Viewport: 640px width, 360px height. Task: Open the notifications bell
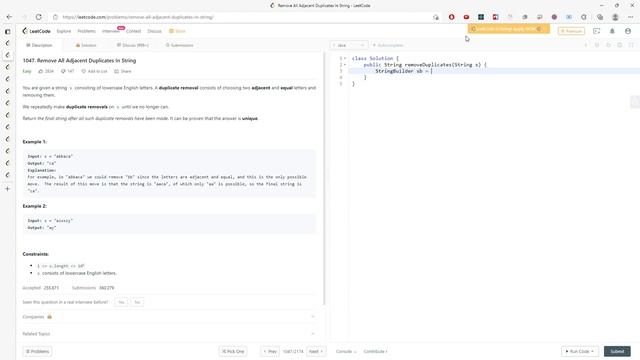click(x=612, y=31)
